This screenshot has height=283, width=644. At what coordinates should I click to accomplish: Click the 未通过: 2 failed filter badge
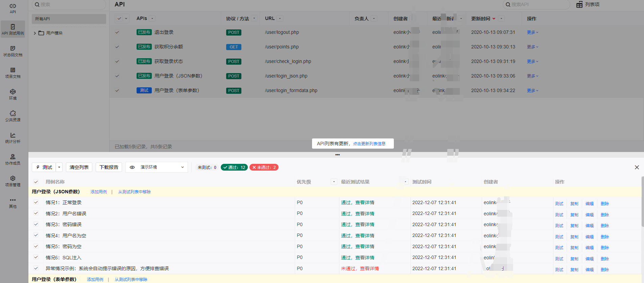pyautogui.click(x=264, y=167)
